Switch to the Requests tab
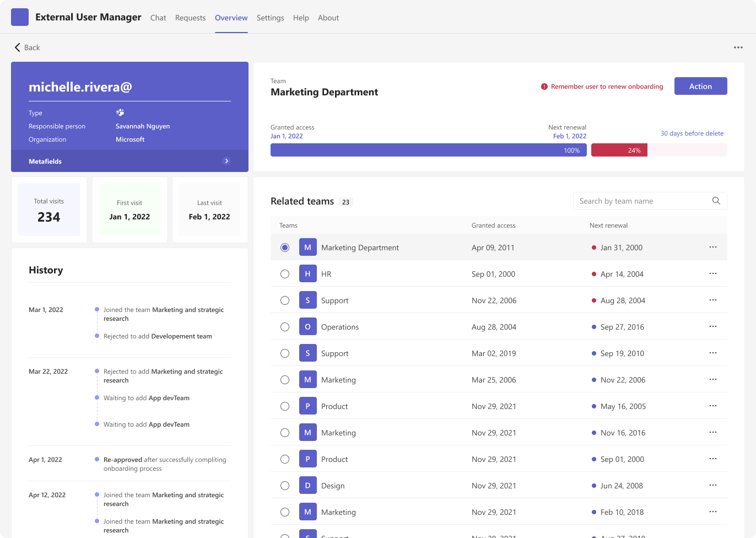Screen dimensions: 756x538 coord(190,18)
